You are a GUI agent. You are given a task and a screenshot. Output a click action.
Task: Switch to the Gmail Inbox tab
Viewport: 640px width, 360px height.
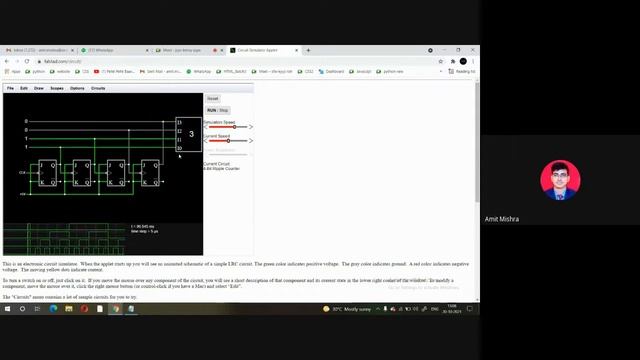coord(40,50)
